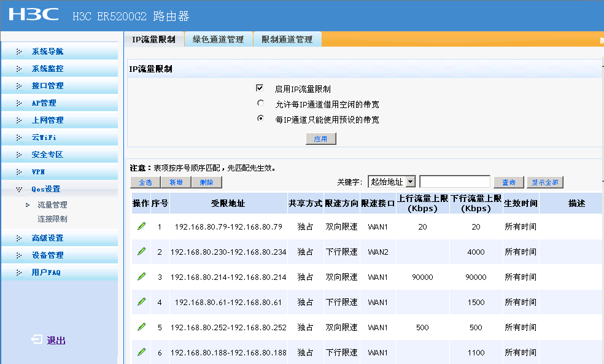Screen dimensions: 604x364
Task: Switch to 绿色通道管理 tab
Action: pyautogui.click(x=219, y=39)
